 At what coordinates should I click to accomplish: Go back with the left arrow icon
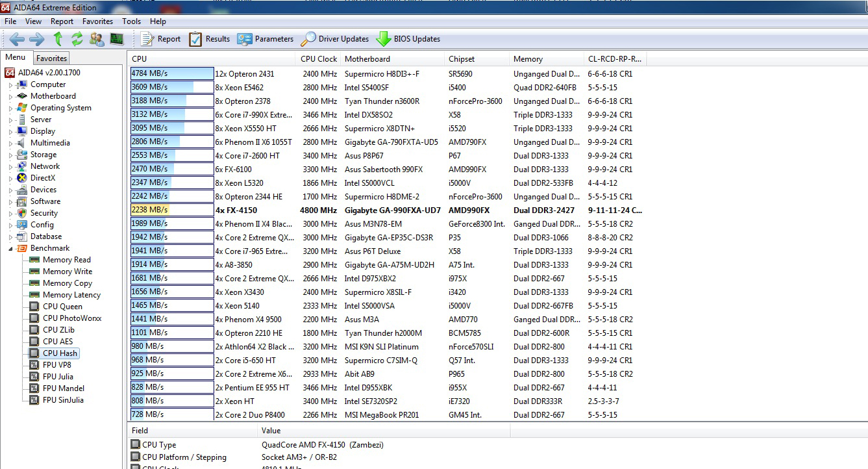[17, 39]
